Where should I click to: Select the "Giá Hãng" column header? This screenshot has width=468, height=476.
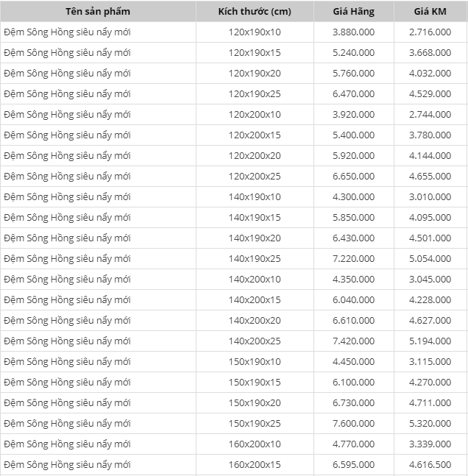[353, 11]
